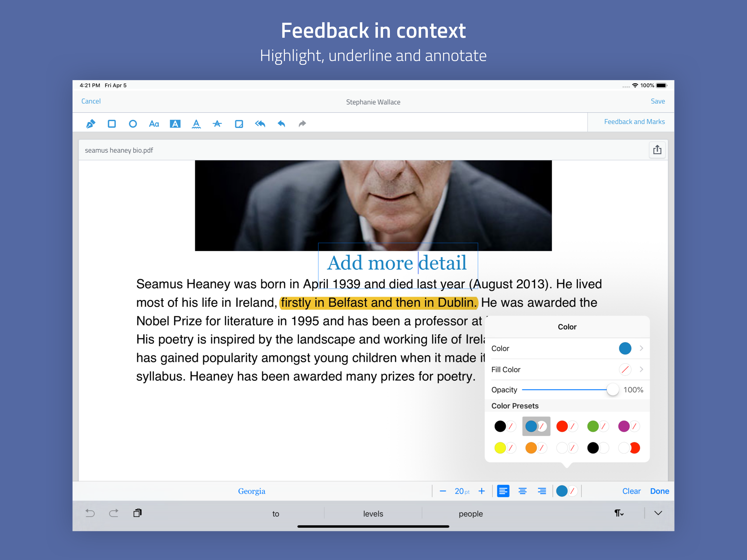Select the yellow color preset
The height and width of the screenshot is (560, 747).
[x=505, y=448]
